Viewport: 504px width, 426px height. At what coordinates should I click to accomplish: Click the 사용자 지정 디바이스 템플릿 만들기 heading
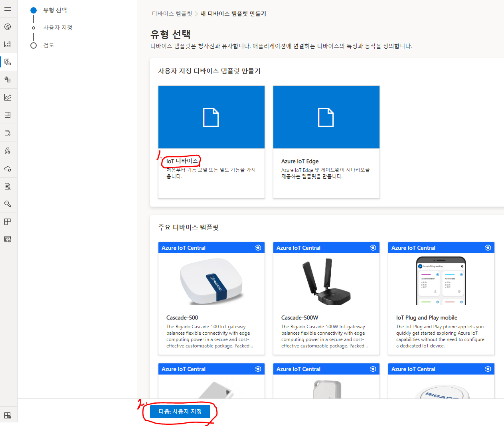pos(210,71)
